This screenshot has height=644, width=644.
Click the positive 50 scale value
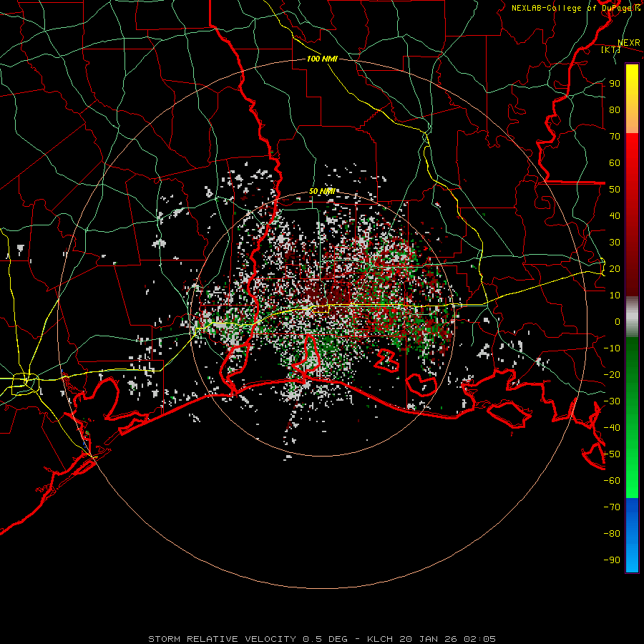pyautogui.click(x=615, y=190)
